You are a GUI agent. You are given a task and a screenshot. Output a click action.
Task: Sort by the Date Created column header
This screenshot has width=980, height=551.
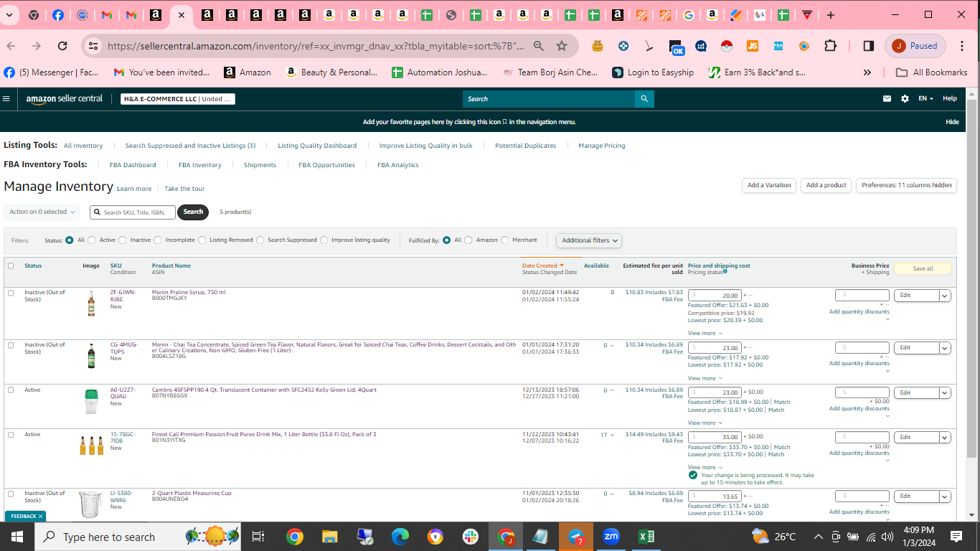(543, 265)
